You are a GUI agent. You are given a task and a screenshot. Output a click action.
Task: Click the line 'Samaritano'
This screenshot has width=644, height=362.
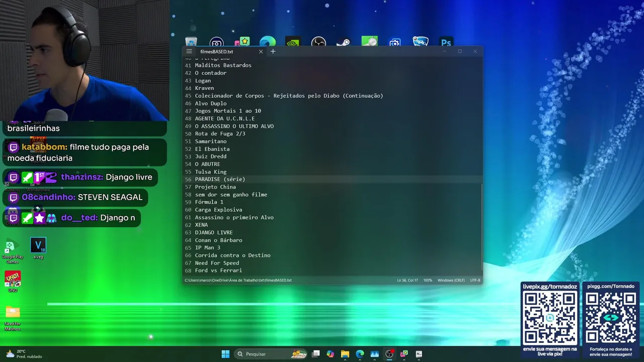tap(210, 141)
